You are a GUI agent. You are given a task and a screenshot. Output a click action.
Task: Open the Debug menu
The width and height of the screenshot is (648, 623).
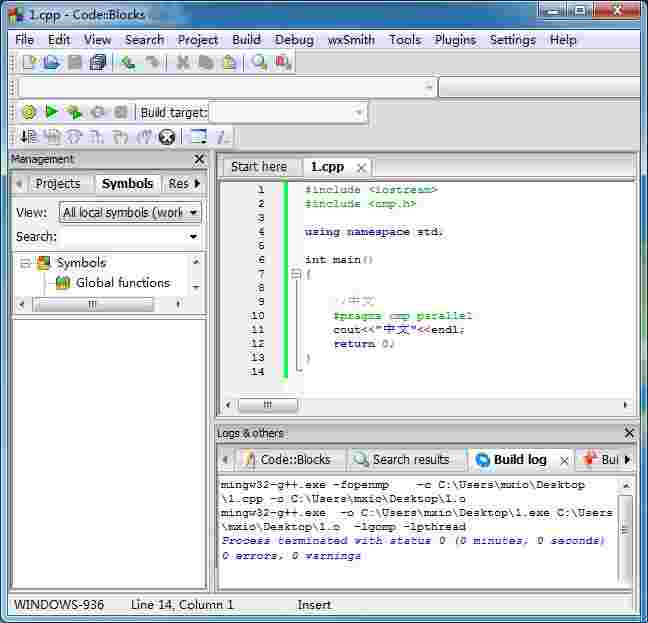coord(294,39)
